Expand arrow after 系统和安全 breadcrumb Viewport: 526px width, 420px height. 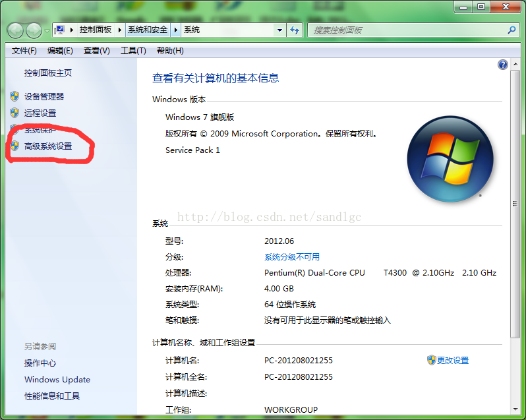[175, 30]
